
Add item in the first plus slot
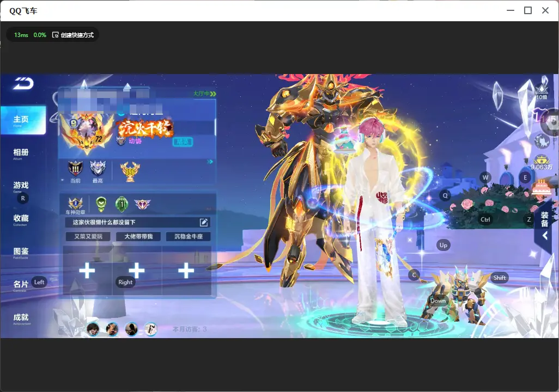(x=87, y=271)
